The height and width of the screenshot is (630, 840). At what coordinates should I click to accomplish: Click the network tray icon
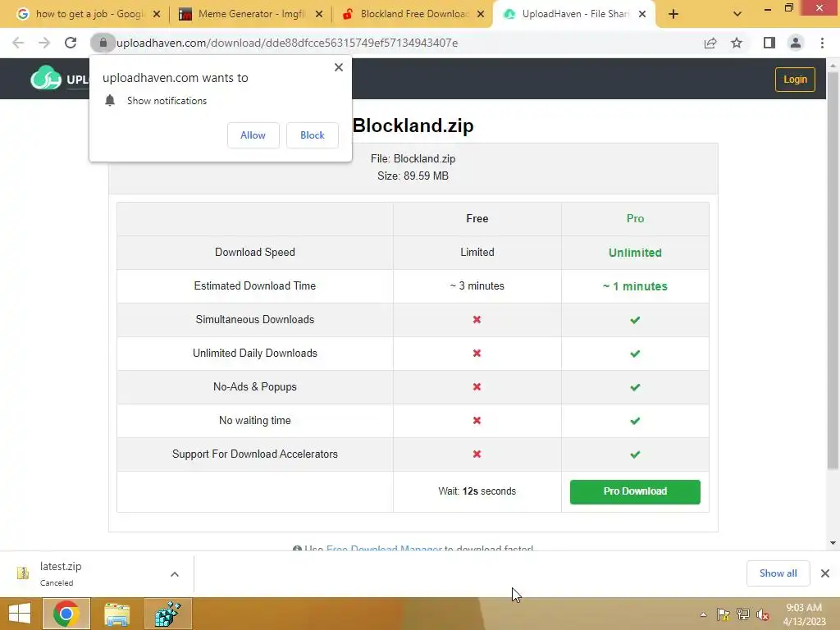[x=743, y=614]
